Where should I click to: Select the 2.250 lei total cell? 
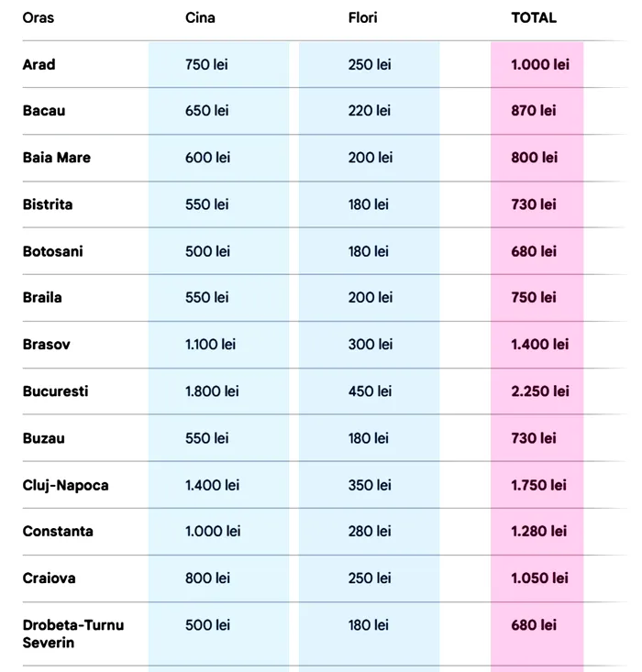pos(540,391)
